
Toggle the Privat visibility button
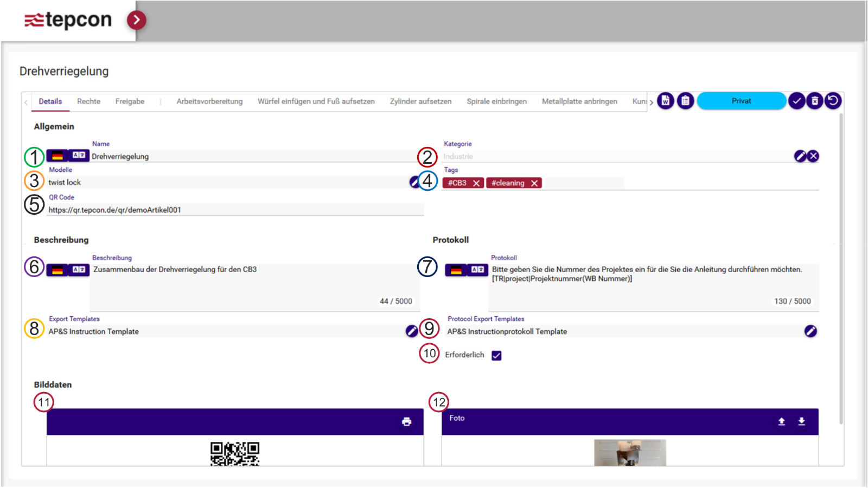(x=741, y=101)
